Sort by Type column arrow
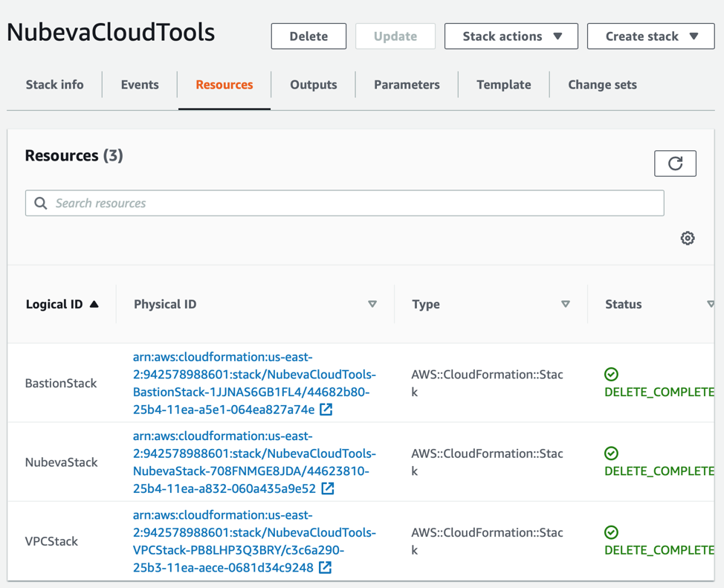The width and height of the screenshot is (724, 588). pos(565,304)
